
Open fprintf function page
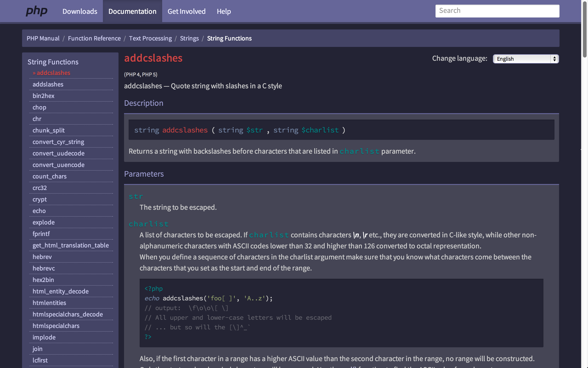click(x=41, y=234)
